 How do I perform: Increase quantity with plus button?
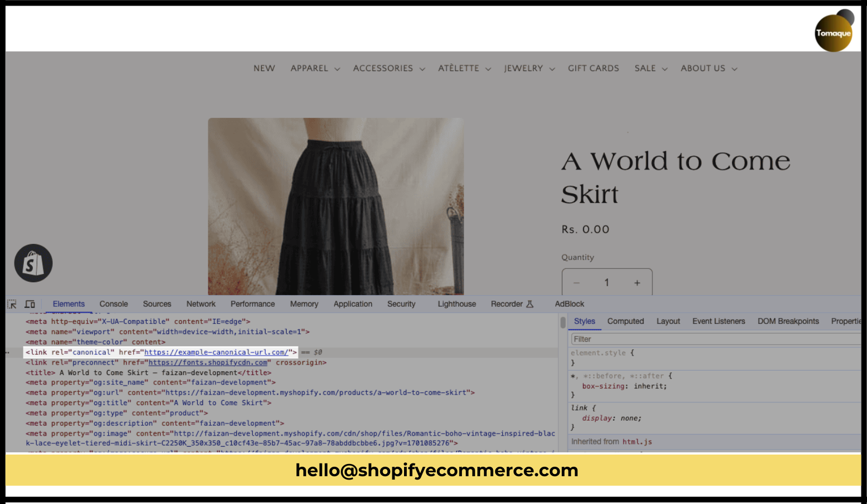pos(637,283)
